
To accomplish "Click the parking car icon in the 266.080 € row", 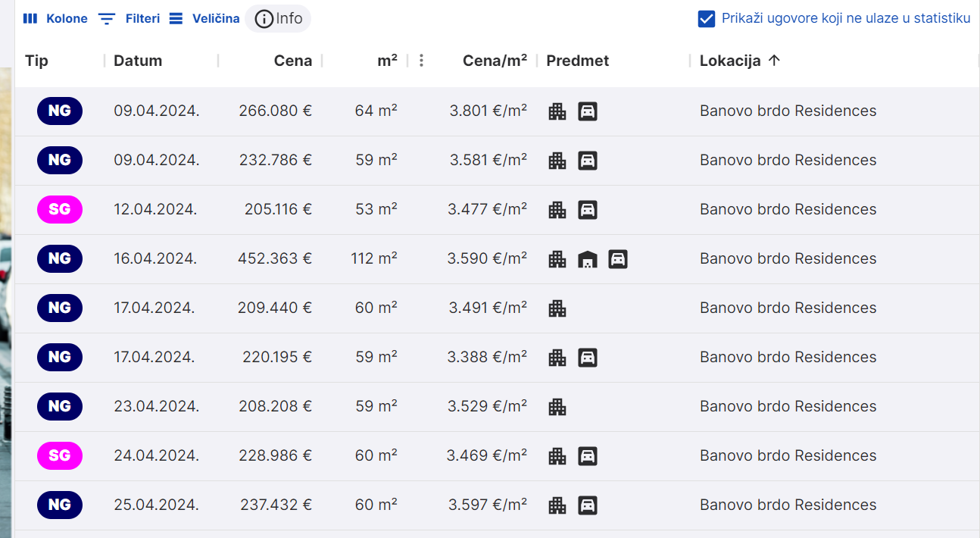I will coord(588,111).
